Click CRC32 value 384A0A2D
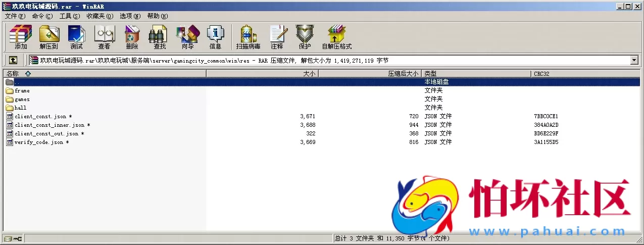The height and width of the screenshot is (245, 644). pos(546,125)
